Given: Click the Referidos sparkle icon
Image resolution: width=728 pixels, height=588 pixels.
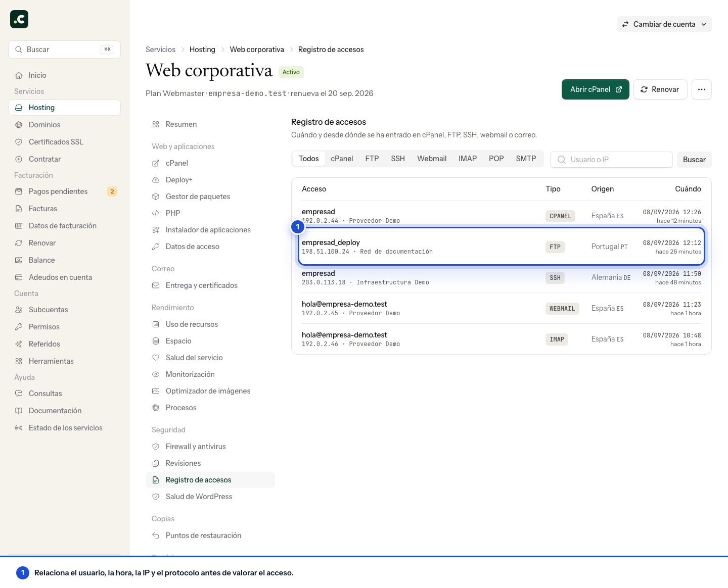Looking at the screenshot, I should click(19, 344).
